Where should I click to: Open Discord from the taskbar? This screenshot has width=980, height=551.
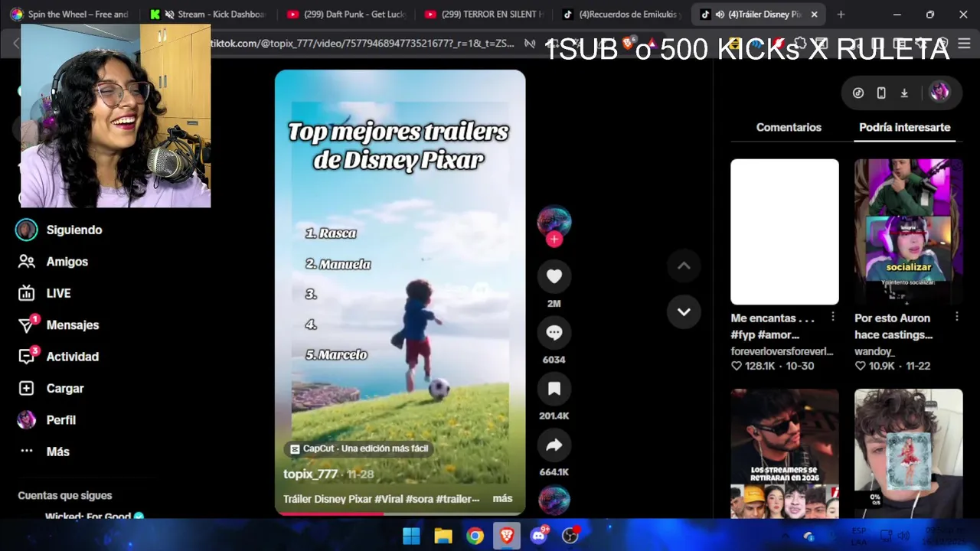(539, 536)
